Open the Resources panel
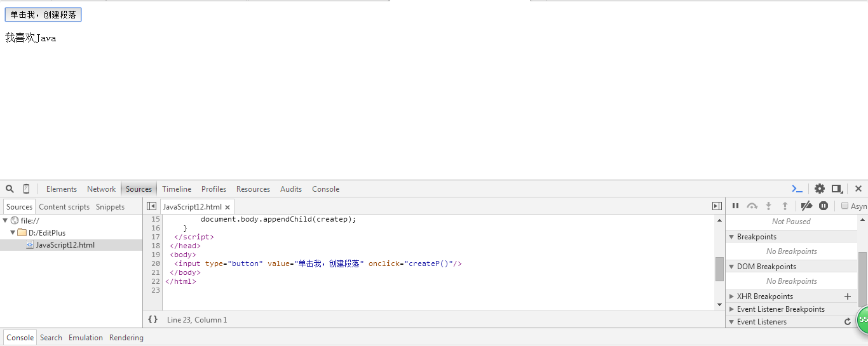868x346 pixels. pyautogui.click(x=253, y=189)
